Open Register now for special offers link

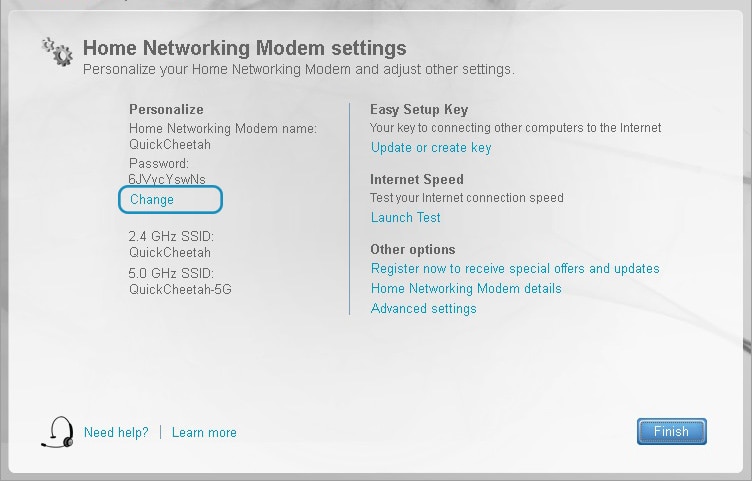(x=515, y=269)
